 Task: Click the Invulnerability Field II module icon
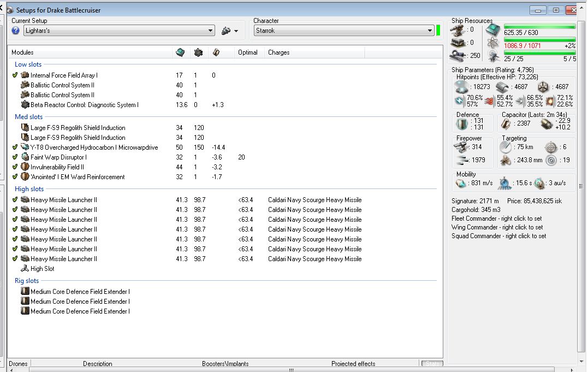tap(25, 167)
